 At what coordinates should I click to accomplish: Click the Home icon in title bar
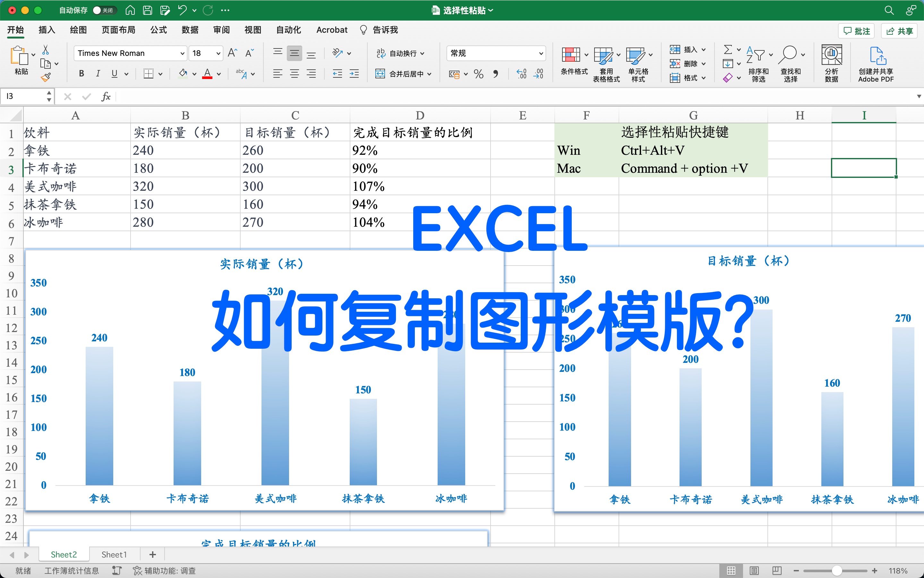click(x=130, y=10)
